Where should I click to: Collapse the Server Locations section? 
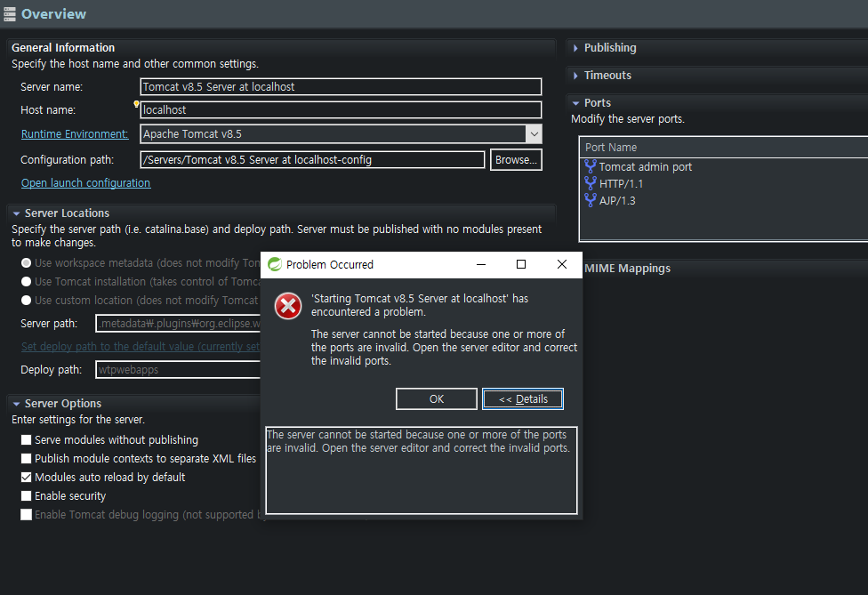click(x=16, y=213)
